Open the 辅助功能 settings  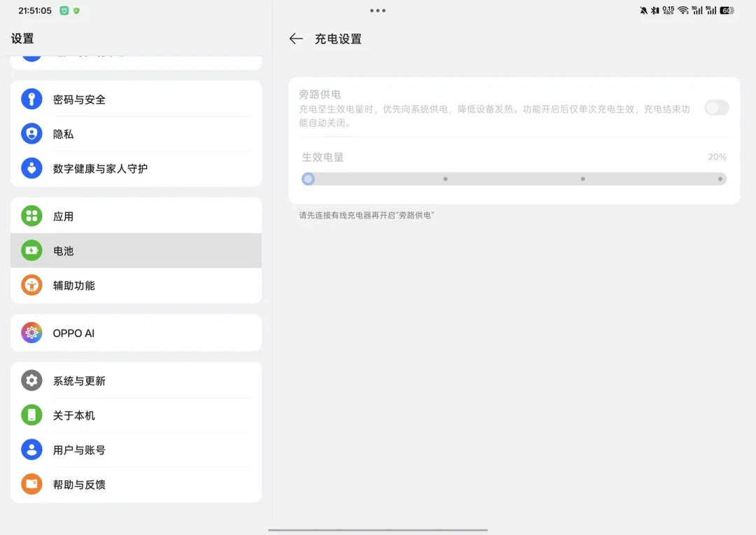tap(136, 285)
